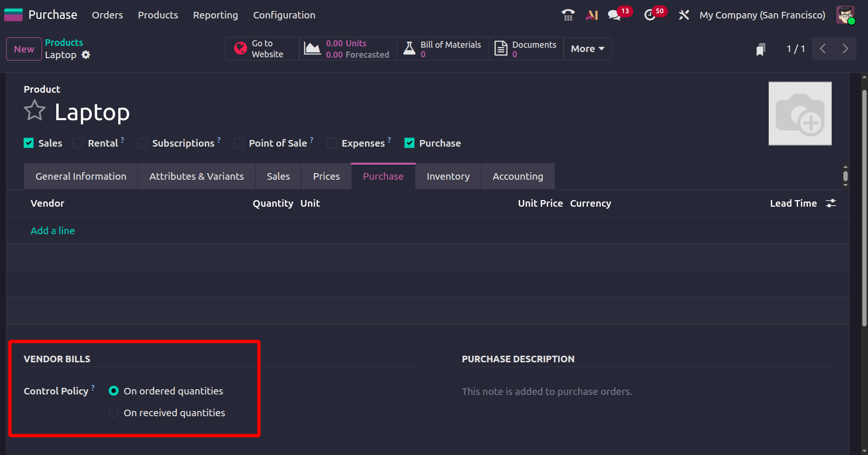Open the activities clock icon
Screen dimensions: 868x455
[x=650, y=15]
